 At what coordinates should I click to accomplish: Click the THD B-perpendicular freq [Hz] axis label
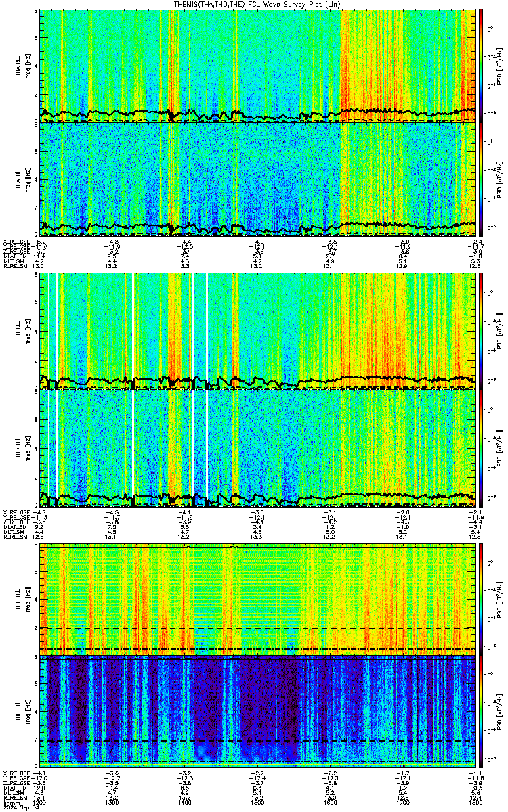pos(27,331)
